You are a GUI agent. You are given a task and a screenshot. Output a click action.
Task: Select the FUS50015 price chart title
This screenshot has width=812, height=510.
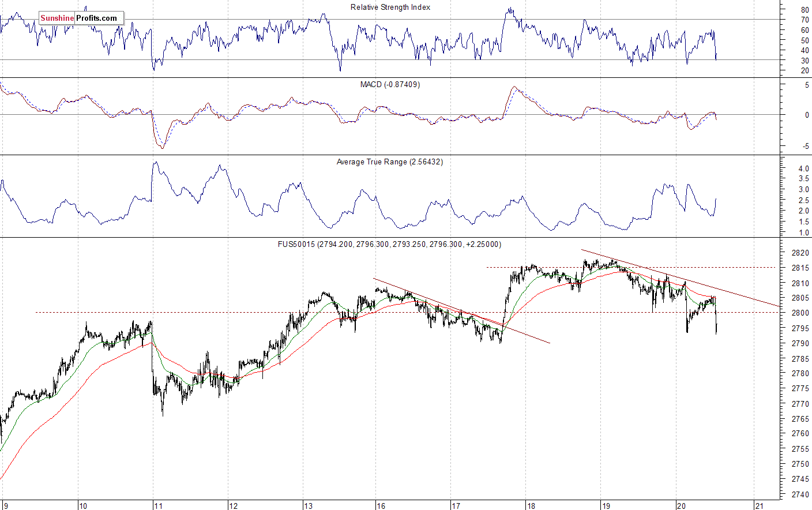pos(390,245)
